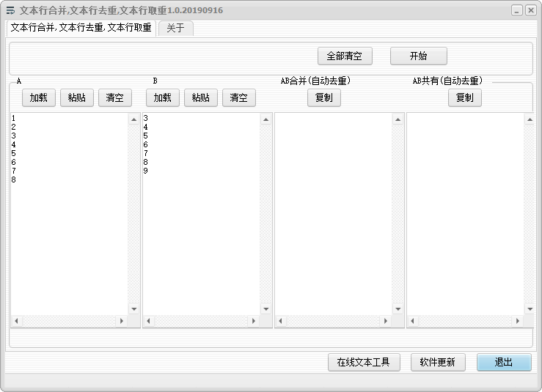
Task: Load a file into column A with 加载
Action: [39, 97]
